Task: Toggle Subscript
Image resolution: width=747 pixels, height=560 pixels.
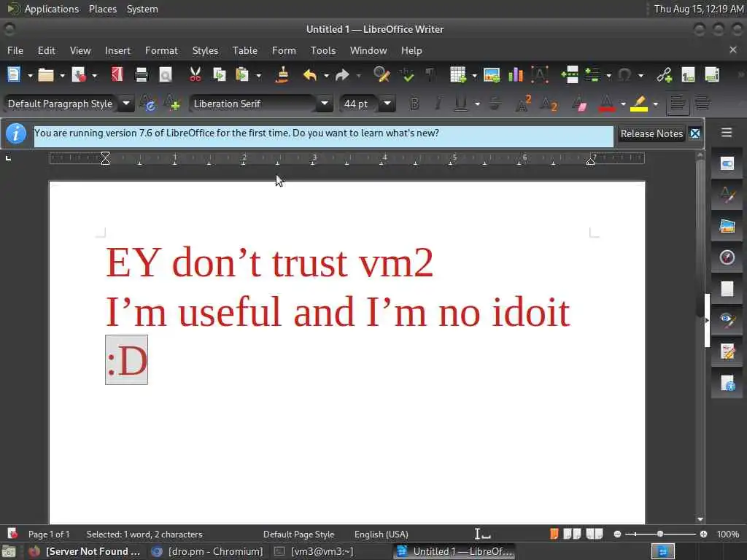Action: click(x=549, y=104)
